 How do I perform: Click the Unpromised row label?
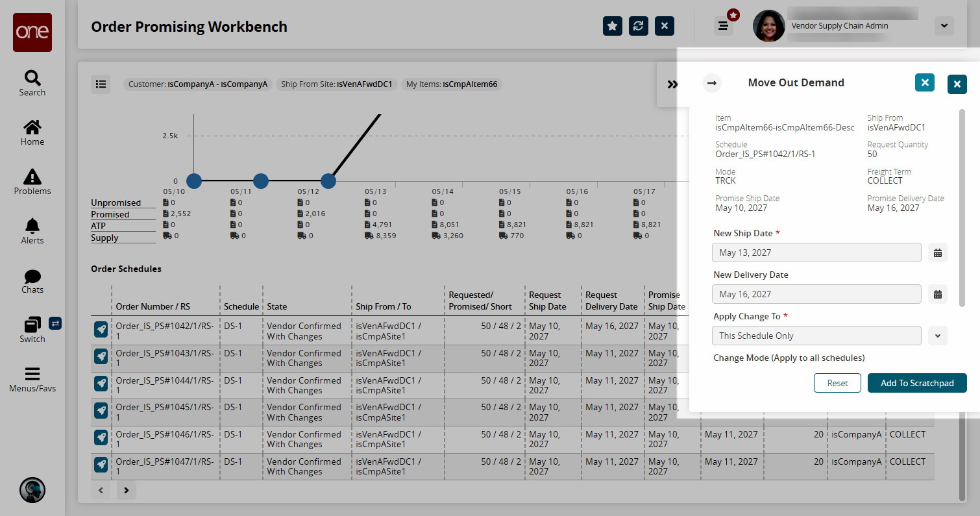pos(116,203)
